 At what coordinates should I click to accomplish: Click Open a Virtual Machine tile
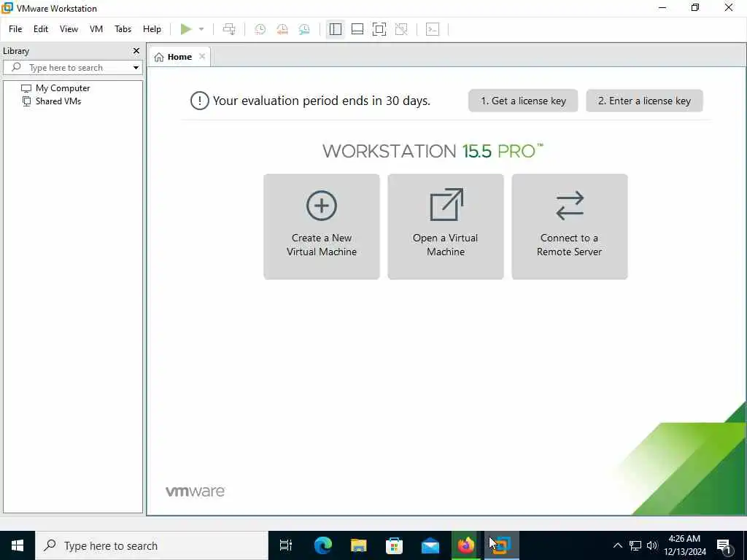pyautogui.click(x=446, y=227)
